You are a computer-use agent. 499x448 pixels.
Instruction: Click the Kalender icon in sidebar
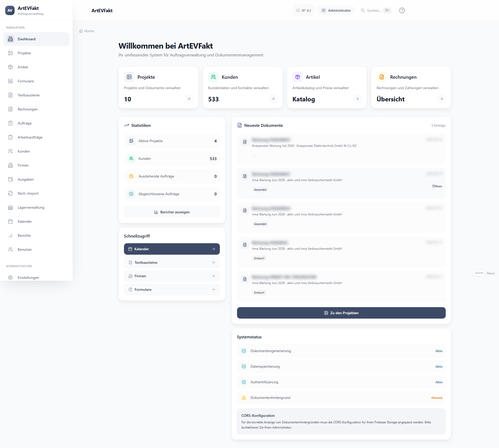pyautogui.click(x=10, y=221)
